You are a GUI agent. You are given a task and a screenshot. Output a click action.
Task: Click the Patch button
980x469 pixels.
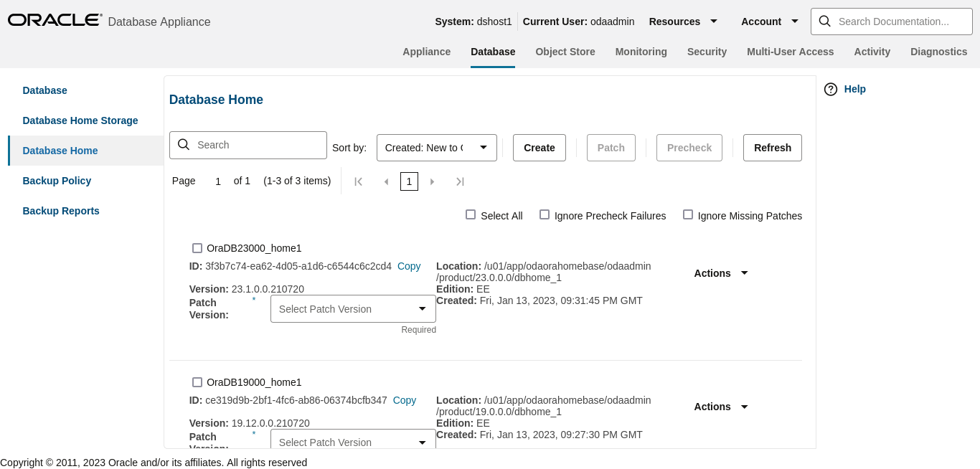pos(611,148)
